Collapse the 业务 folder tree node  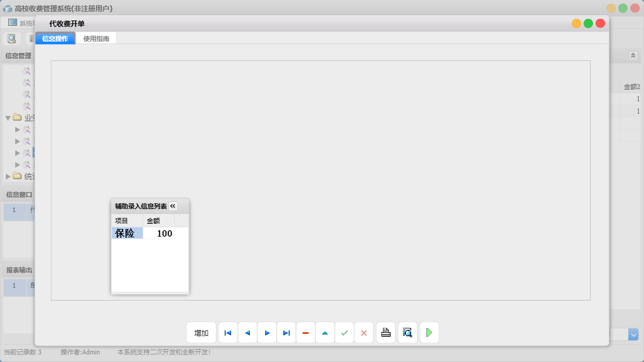pos(8,118)
